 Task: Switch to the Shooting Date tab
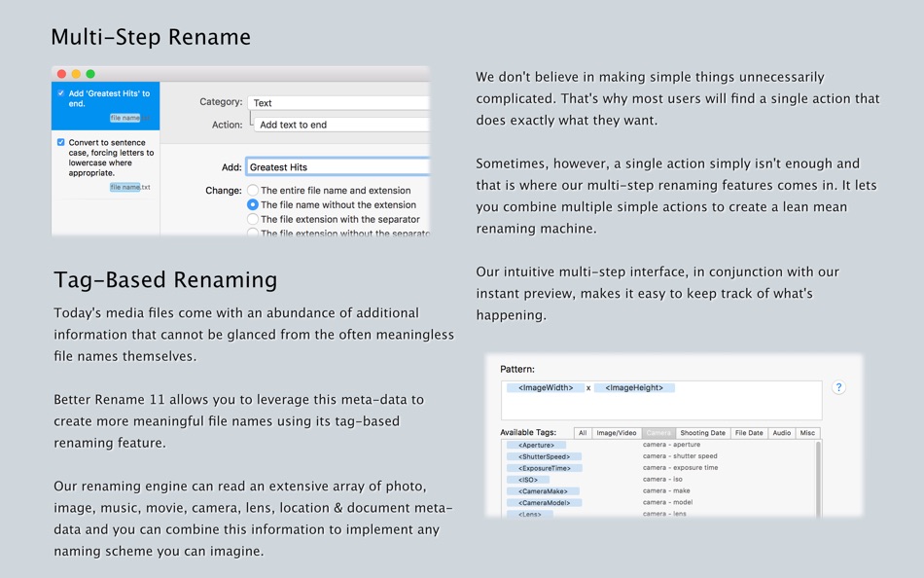click(703, 433)
